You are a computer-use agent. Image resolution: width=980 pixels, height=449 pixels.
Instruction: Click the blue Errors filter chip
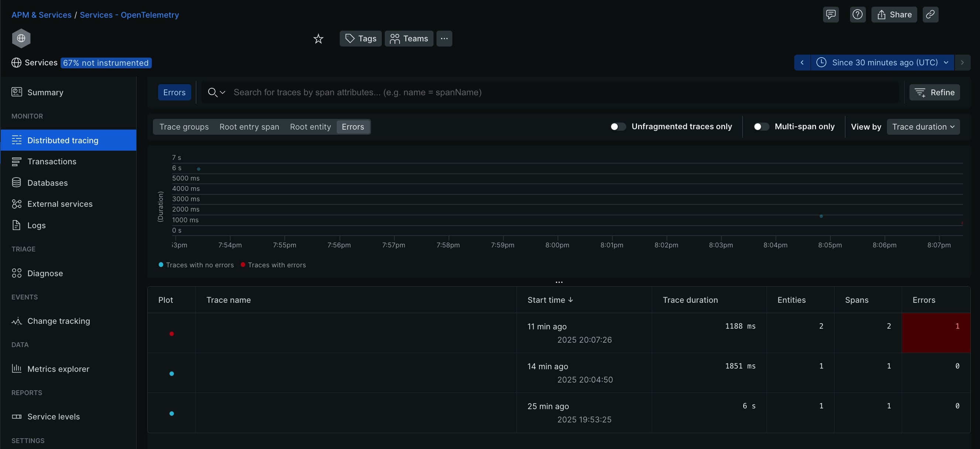tap(174, 92)
